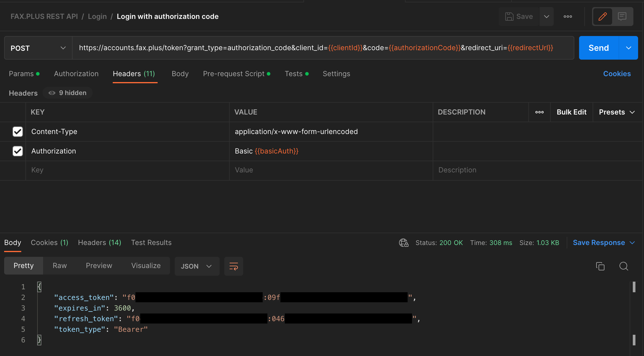Viewport: 644px width, 356px height.
Task: Uncheck the Content-Type header checkbox
Action: pos(18,132)
